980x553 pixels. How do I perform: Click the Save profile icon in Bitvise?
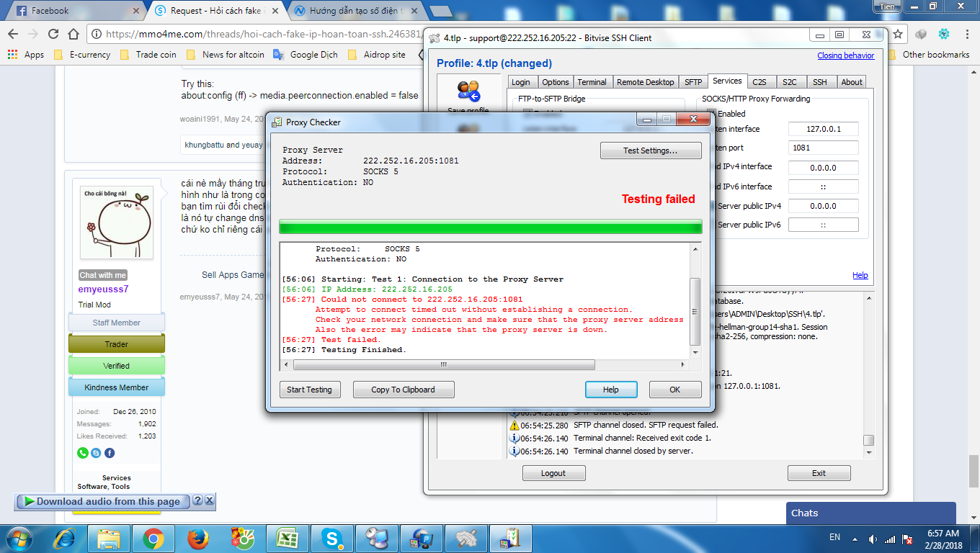point(468,91)
